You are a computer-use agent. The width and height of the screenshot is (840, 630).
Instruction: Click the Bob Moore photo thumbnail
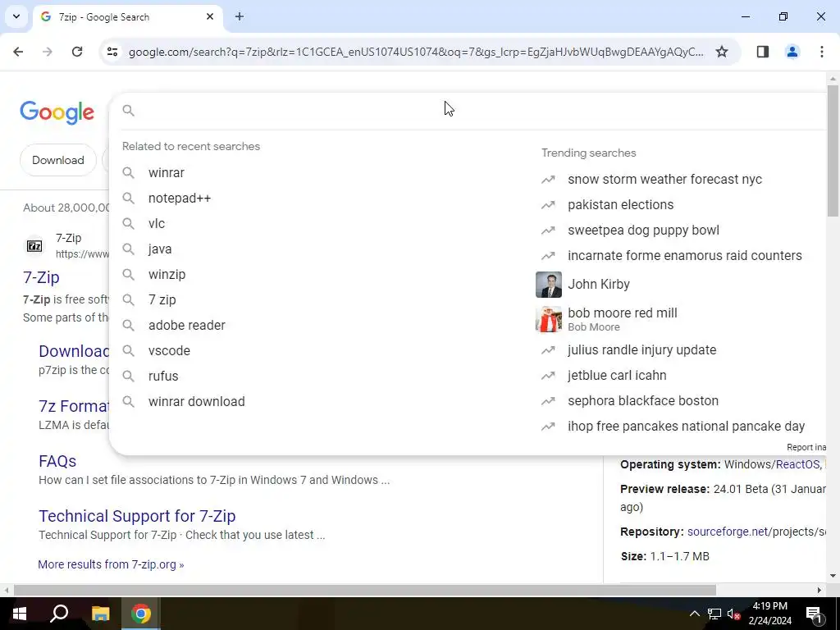tap(549, 319)
